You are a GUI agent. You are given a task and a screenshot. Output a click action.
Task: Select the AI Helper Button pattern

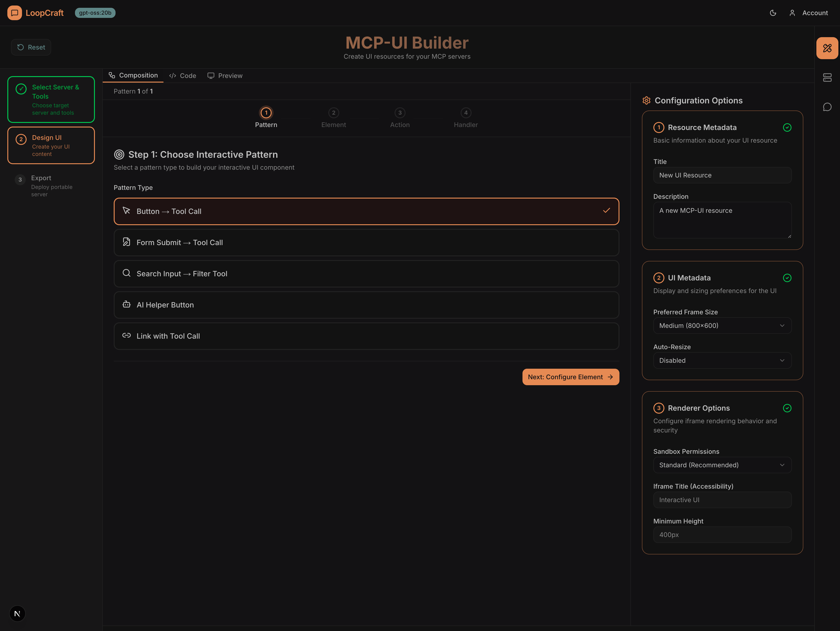366,305
